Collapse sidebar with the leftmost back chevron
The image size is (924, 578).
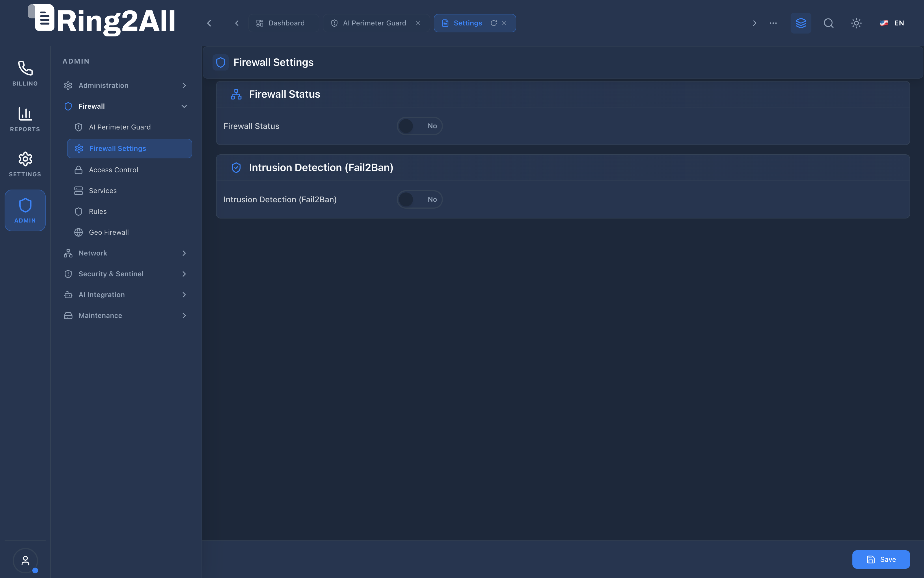pyautogui.click(x=209, y=23)
